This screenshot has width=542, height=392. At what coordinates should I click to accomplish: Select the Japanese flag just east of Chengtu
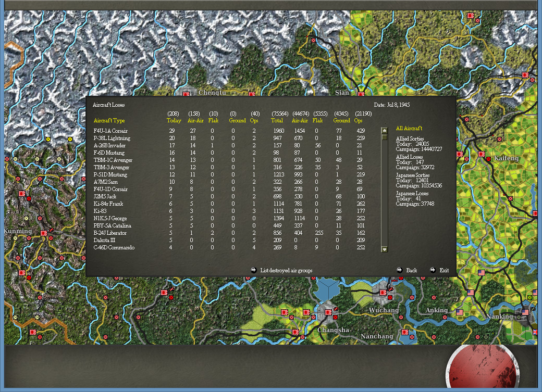click(x=252, y=94)
